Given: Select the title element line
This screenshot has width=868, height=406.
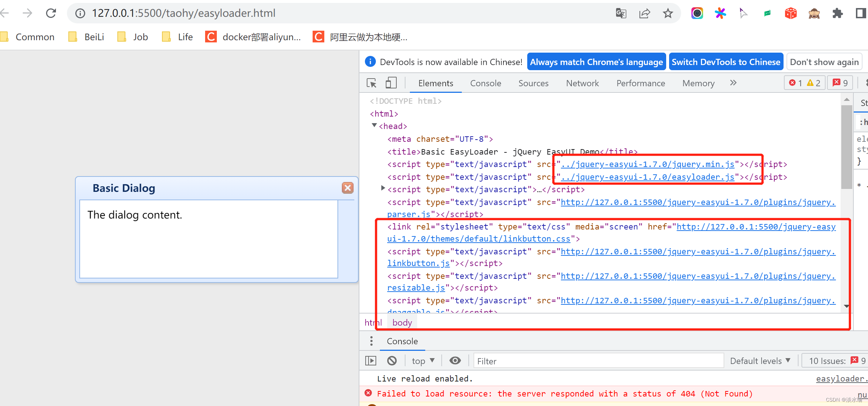Looking at the screenshot, I should (512, 152).
